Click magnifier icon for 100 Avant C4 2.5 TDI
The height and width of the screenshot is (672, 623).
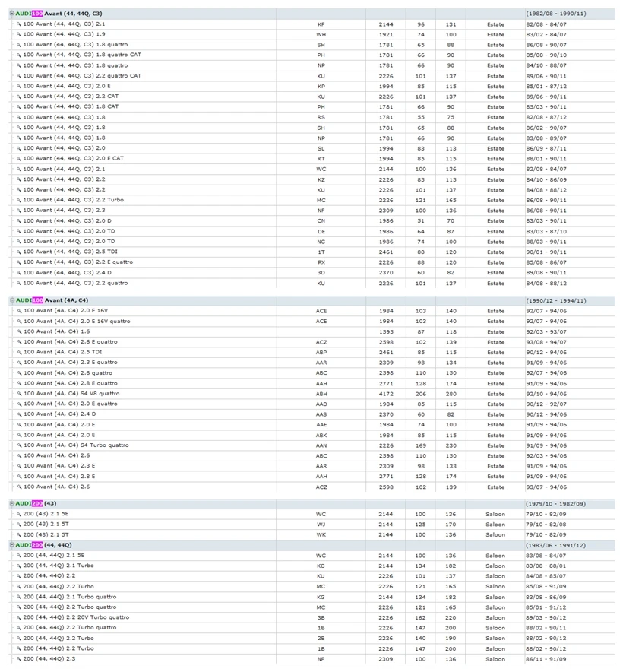(19, 352)
